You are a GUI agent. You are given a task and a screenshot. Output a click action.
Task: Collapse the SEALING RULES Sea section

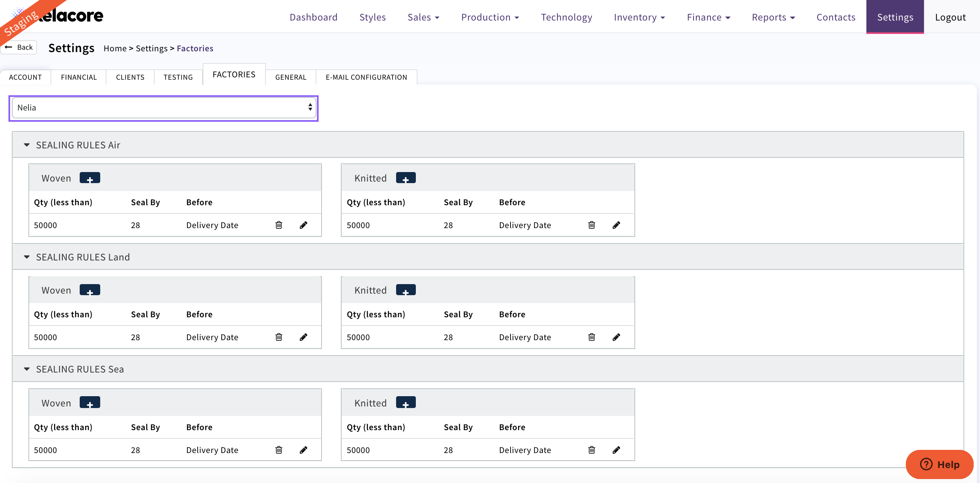pyautogui.click(x=27, y=369)
